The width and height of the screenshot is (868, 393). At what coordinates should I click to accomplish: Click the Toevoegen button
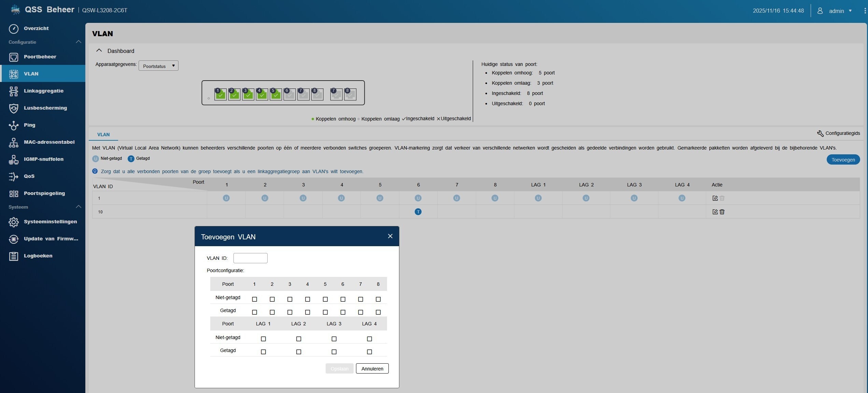point(843,160)
